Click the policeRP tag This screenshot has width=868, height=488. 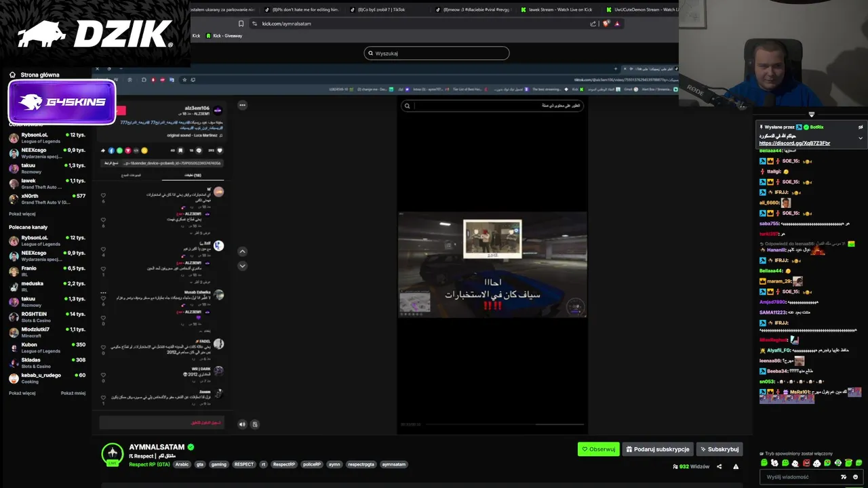coord(312,464)
